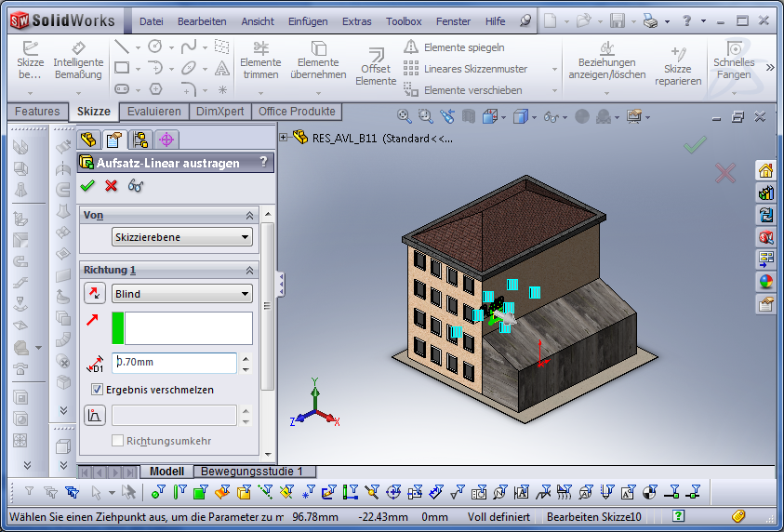Open the Skizzierebene dropdown
784x532 pixels.
[x=181, y=237]
